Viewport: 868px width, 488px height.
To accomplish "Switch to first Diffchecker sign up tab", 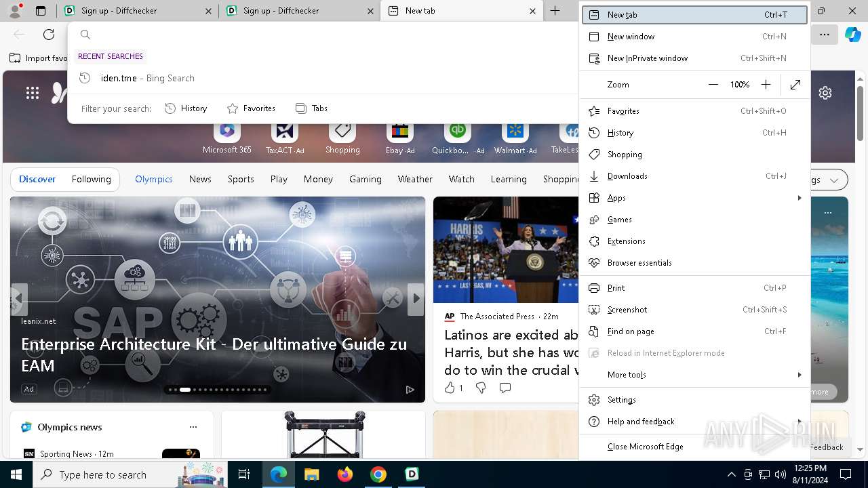I will pos(138,11).
